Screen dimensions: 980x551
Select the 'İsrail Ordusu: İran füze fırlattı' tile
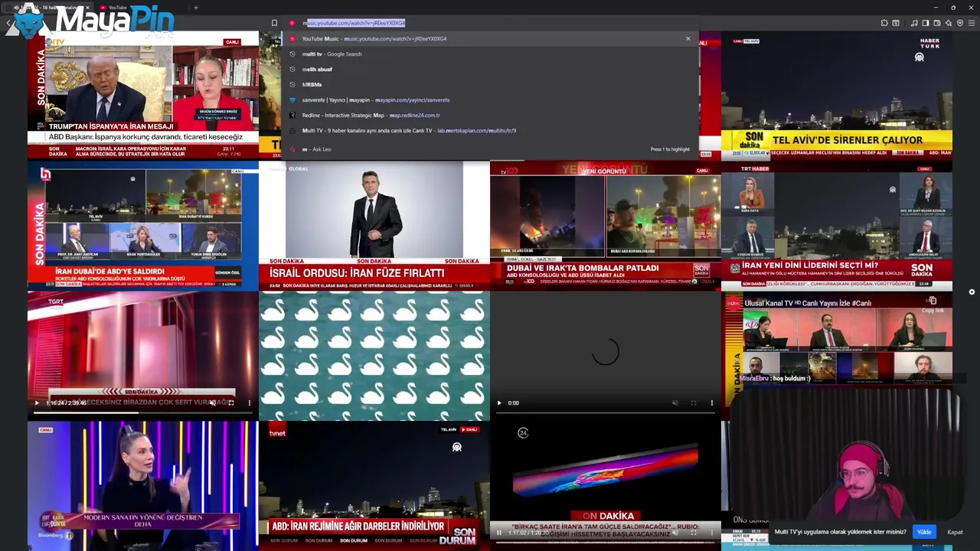point(374,226)
